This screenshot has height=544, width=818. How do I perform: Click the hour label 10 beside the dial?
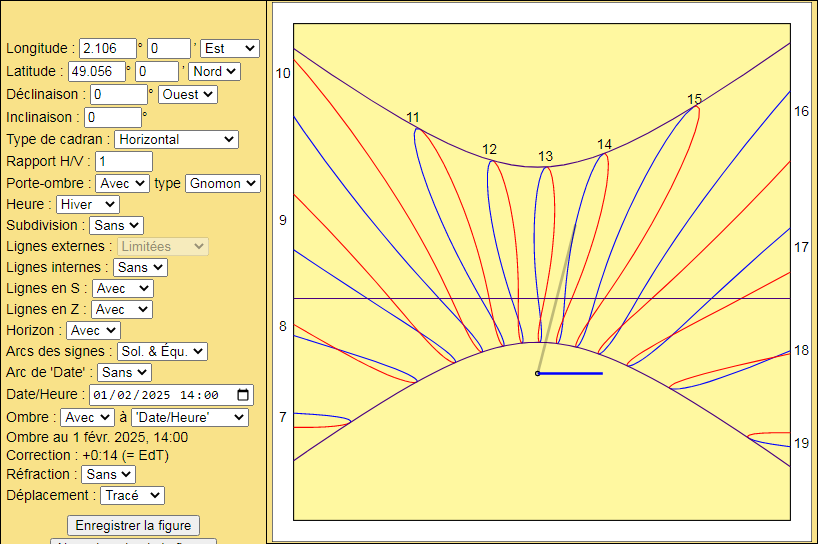pos(283,74)
